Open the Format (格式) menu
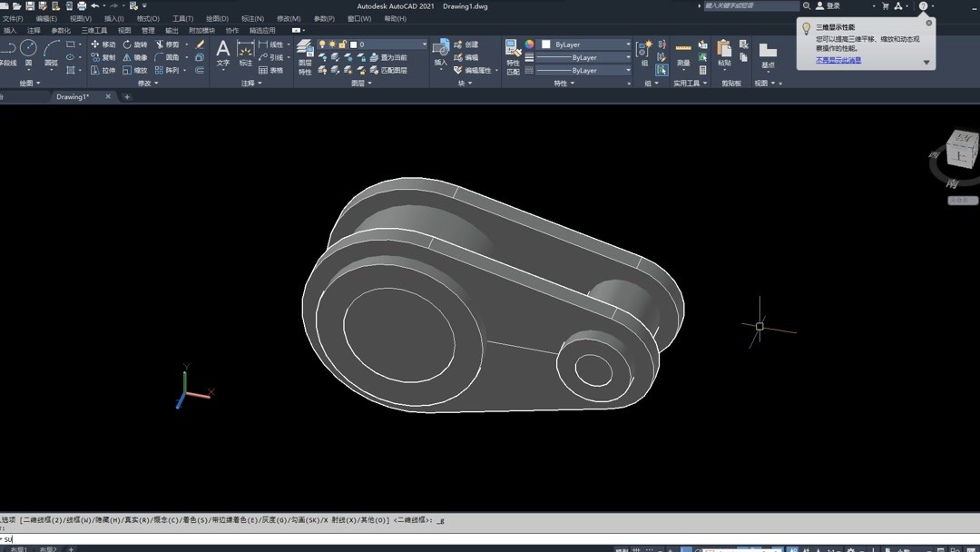 tap(147, 18)
